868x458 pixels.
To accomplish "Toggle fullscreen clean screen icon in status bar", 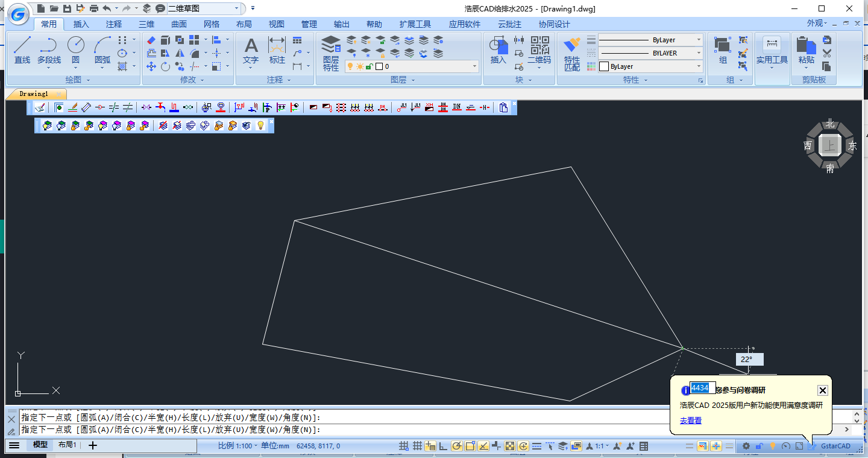I will [x=799, y=446].
